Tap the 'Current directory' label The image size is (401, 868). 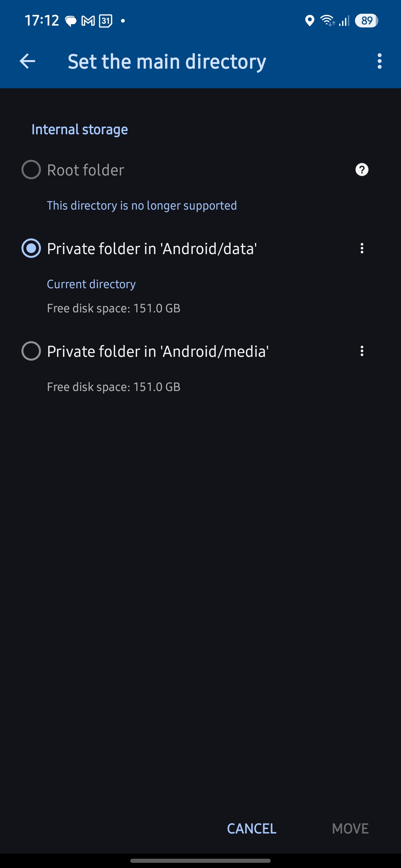(91, 284)
